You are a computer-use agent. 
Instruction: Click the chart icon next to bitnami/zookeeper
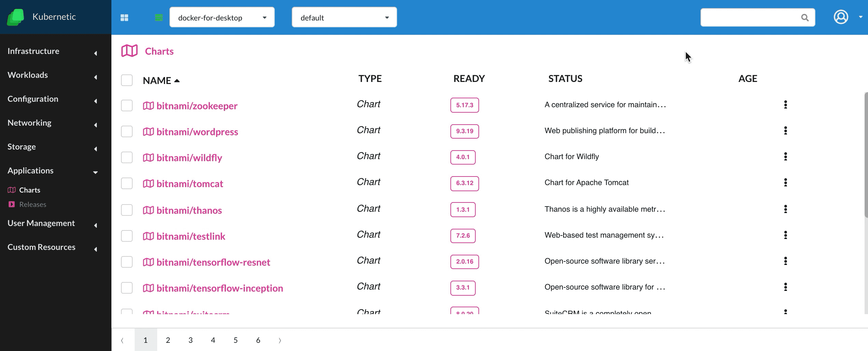pyautogui.click(x=148, y=106)
